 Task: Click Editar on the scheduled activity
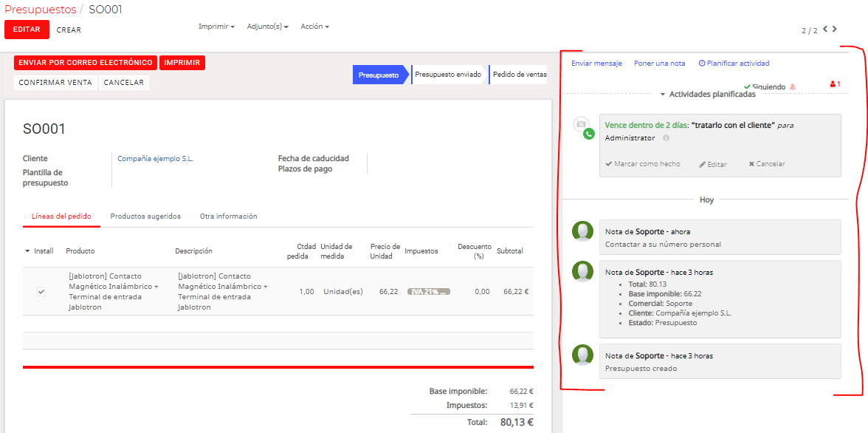(x=712, y=164)
